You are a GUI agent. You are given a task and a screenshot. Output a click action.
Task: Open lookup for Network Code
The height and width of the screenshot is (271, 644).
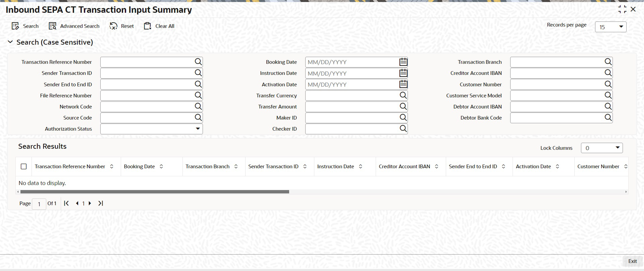(x=198, y=106)
